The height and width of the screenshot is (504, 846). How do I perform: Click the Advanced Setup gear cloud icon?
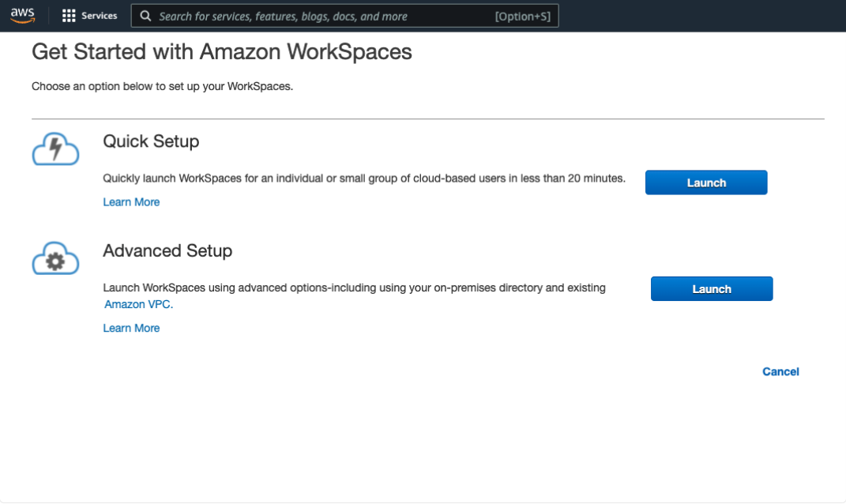55,258
